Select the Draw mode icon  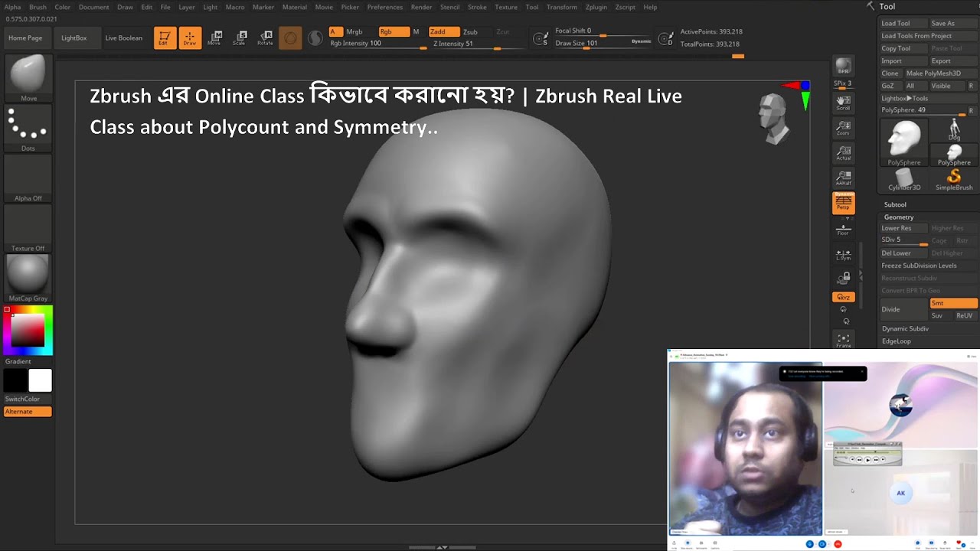190,37
